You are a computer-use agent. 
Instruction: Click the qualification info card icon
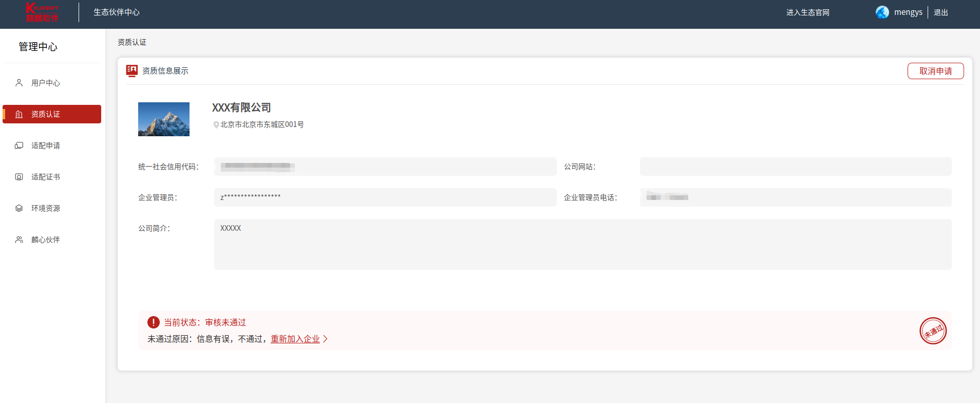point(132,70)
